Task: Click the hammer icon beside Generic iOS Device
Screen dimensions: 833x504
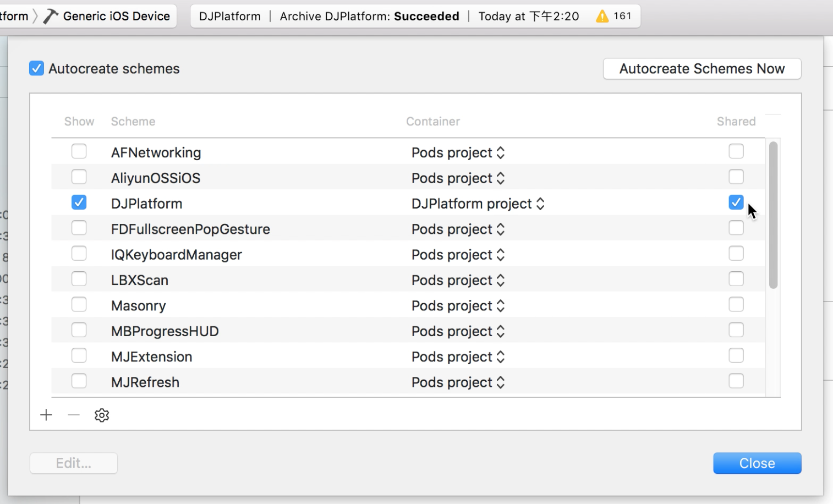Action: tap(51, 17)
